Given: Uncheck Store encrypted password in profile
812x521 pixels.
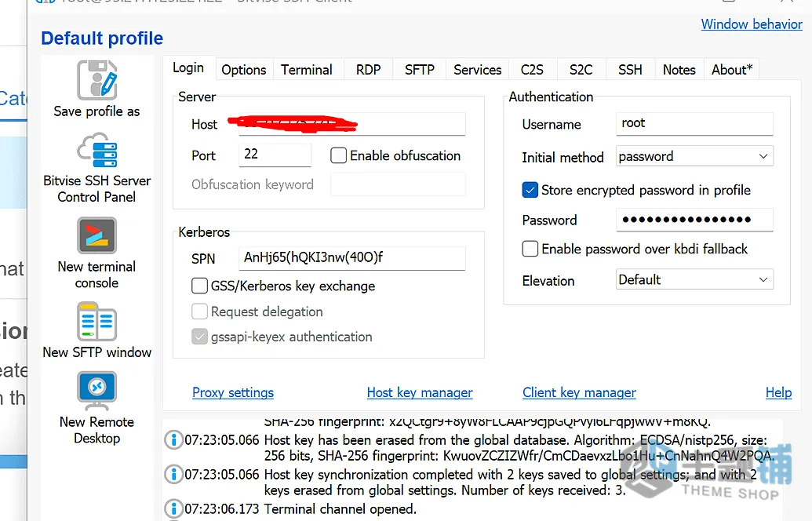Looking at the screenshot, I should pyautogui.click(x=530, y=190).
